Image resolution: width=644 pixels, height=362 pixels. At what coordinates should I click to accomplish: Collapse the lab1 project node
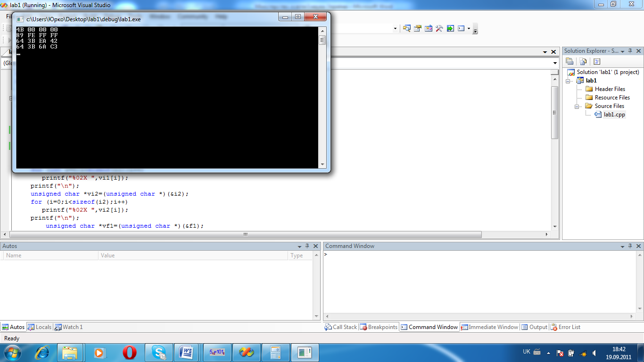569,81
